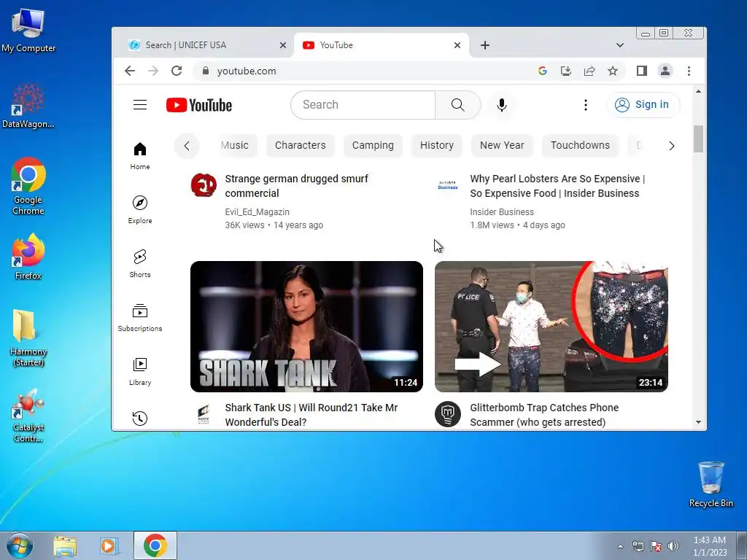Open Chrome three-dot menu

coord(689,71)
